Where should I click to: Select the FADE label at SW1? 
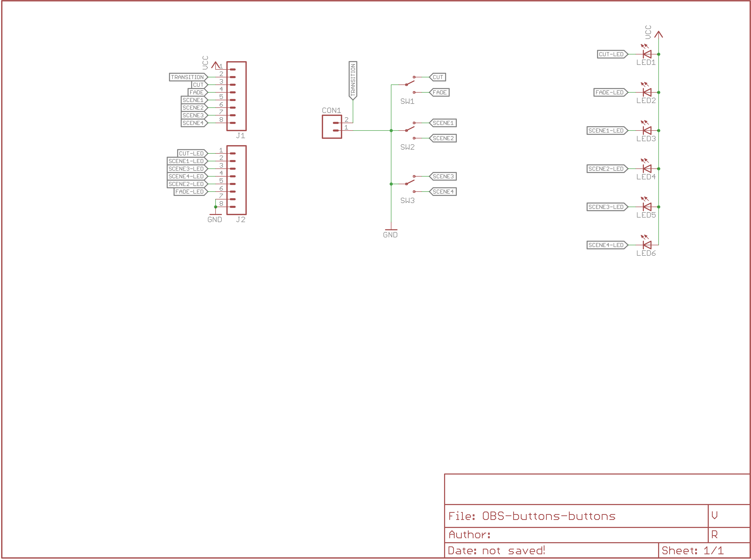tap(439, 92)
